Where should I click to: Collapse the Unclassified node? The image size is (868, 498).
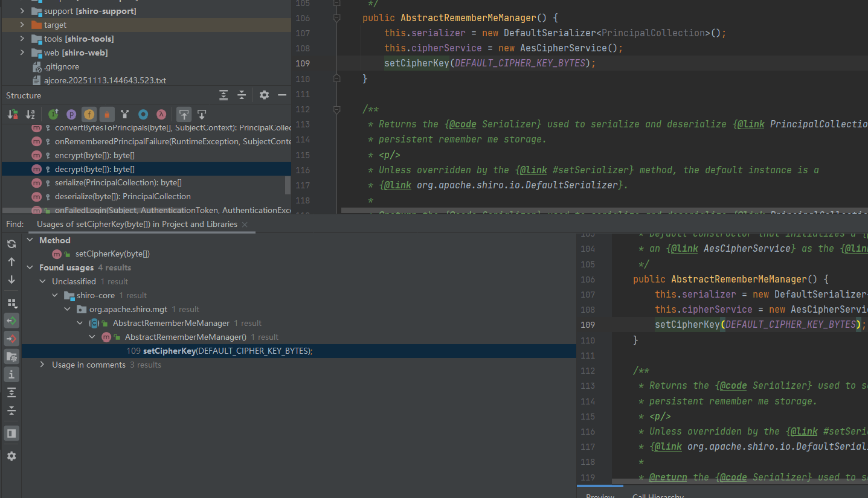coord(42,281)
